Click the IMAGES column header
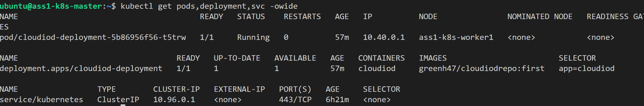 pyautogui.click(x=433, y=58)
